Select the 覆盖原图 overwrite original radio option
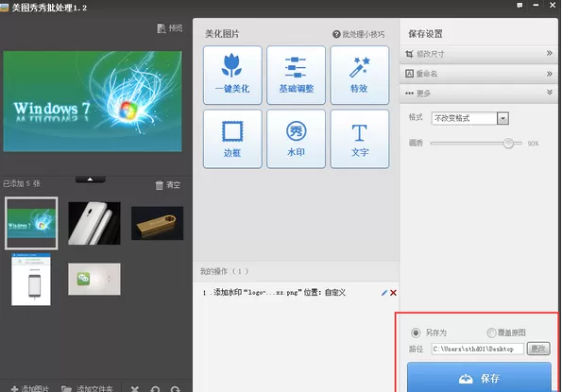This screenshot has width=562, height=392. tap(491, 332)
